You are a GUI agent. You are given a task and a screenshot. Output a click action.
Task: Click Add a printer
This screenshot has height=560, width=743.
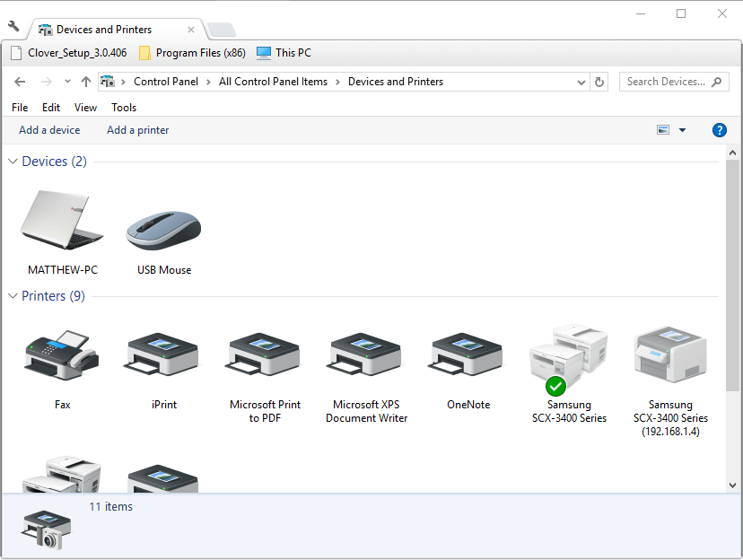(137, 130)
